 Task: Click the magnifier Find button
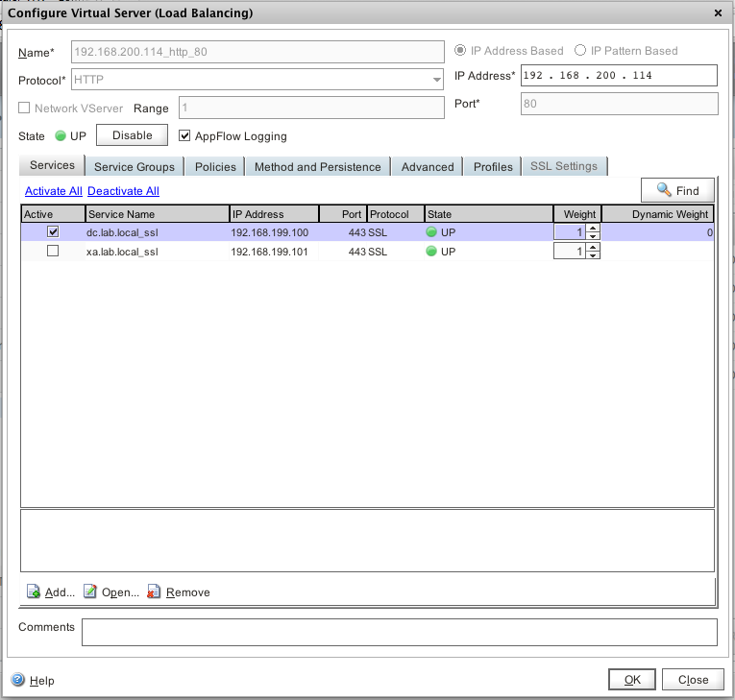click(x=677, y=190)
